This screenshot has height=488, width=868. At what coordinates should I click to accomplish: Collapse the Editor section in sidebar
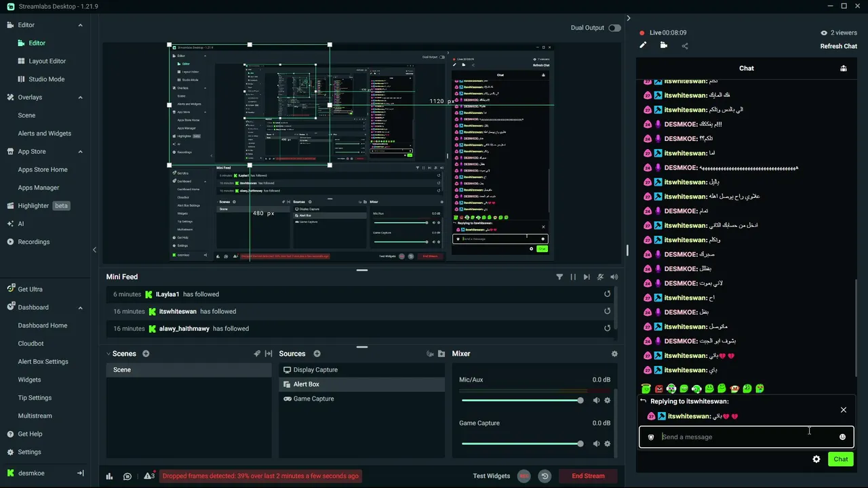[80, 25]
